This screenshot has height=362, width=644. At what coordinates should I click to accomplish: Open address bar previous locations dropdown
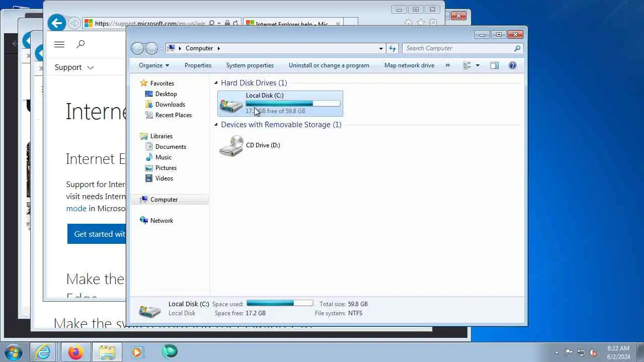(x=381, y=48)
